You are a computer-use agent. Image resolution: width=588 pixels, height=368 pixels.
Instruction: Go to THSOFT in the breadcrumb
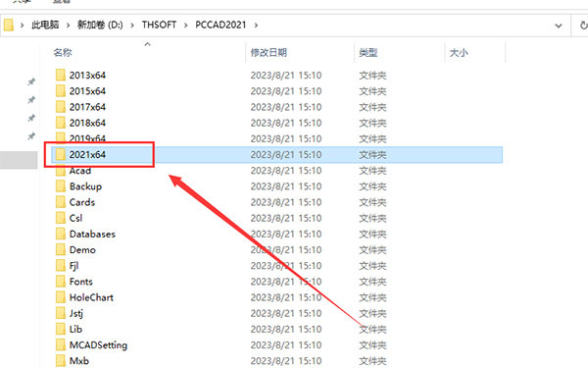click(159, 25)
